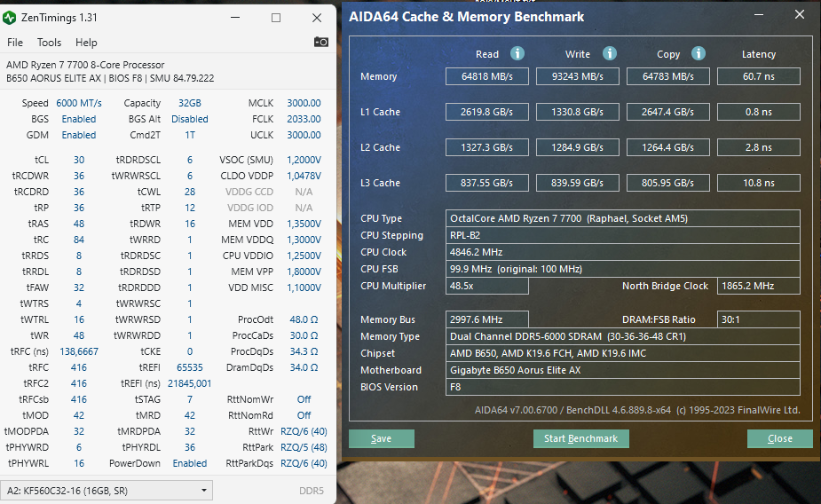
Task: Click the Close button in AIDA64
Action: [x=779, y=438]
